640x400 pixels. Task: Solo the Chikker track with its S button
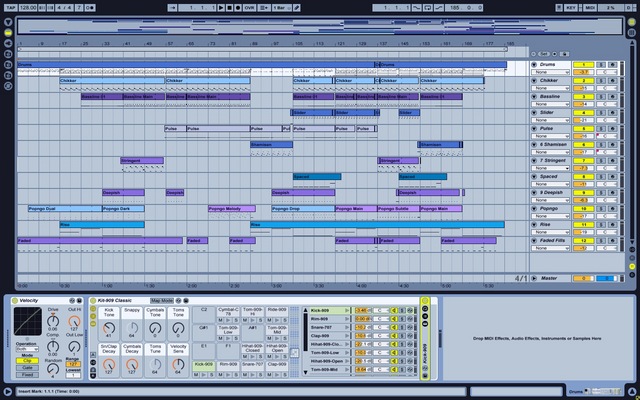tap(601, 80)
